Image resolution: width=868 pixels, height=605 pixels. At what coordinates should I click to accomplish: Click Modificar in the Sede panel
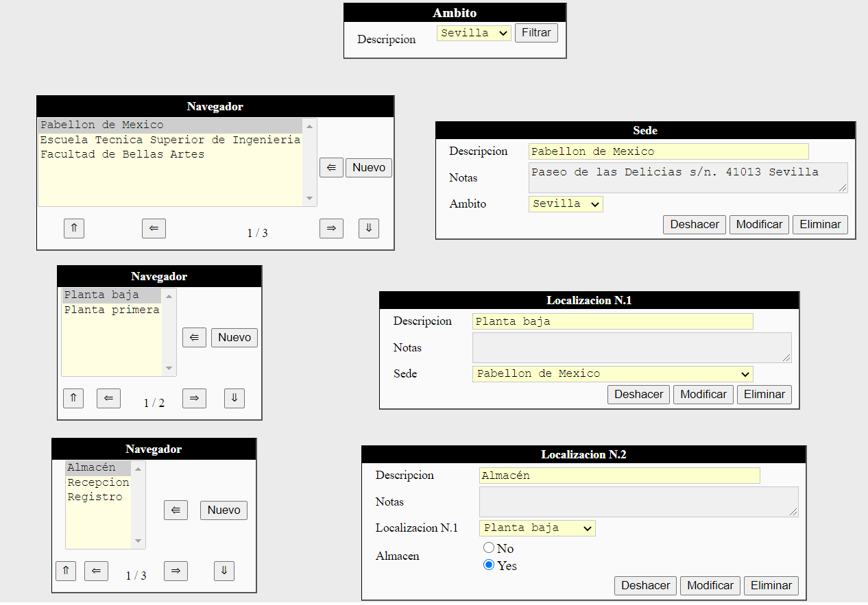click(x=759, y=225)
